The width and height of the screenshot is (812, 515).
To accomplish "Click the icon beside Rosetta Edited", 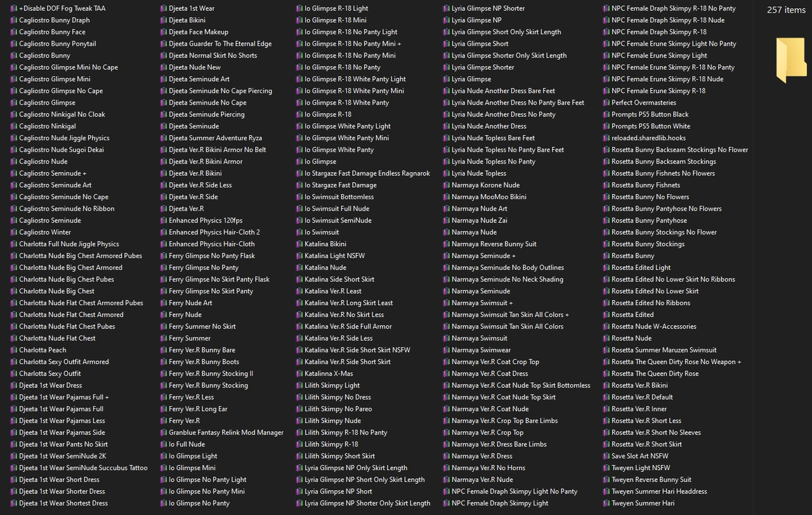I will (606, 315).
